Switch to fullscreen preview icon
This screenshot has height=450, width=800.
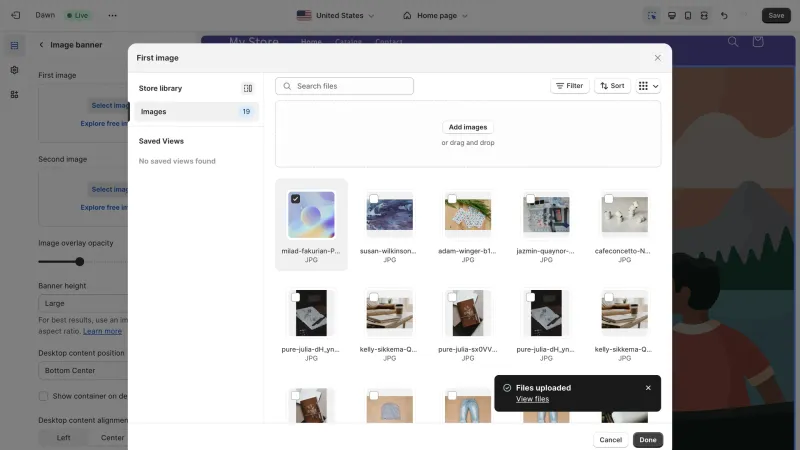point(704,15)
